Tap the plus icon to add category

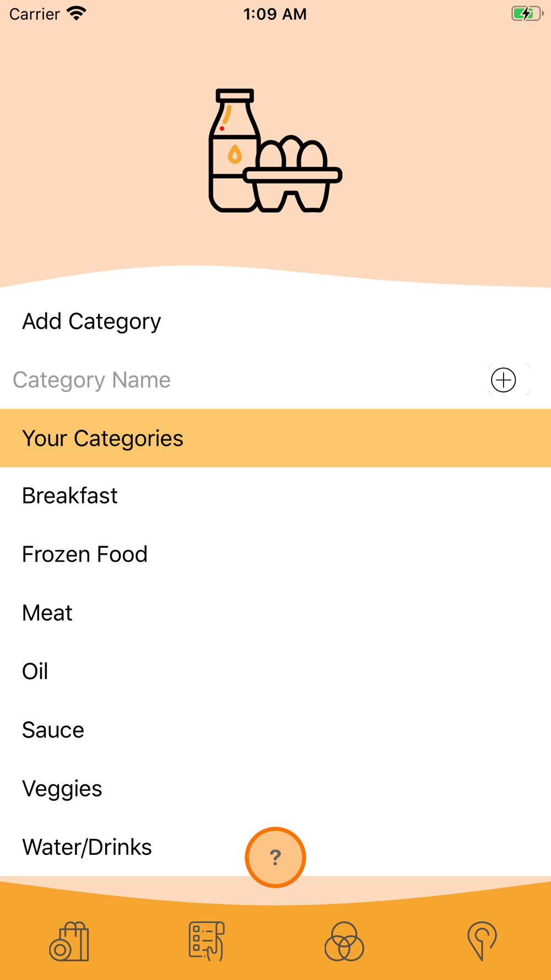pyautogui.click(x=504, y=380)
